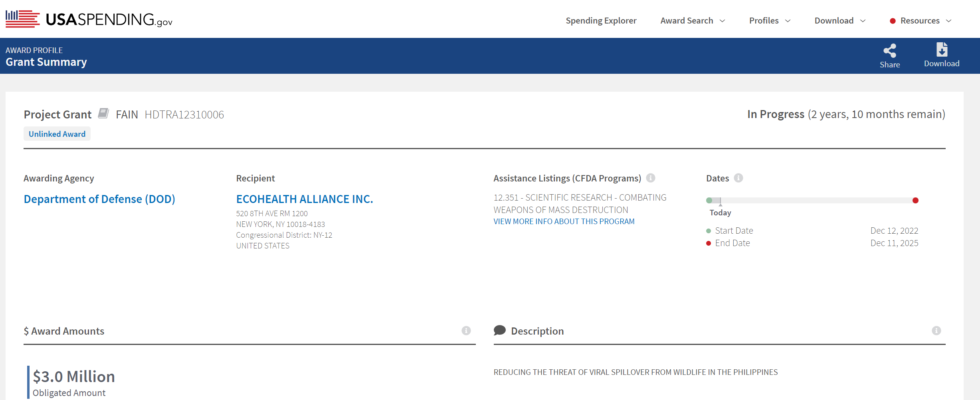
Task: Expand the top nav Download dropdown chevron
Action: click(863, 21)
